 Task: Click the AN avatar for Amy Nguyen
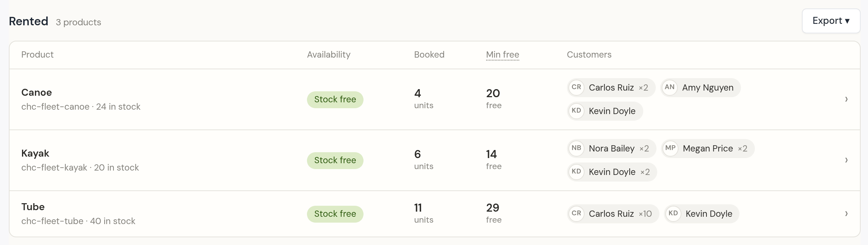click(x=670, y=87)
